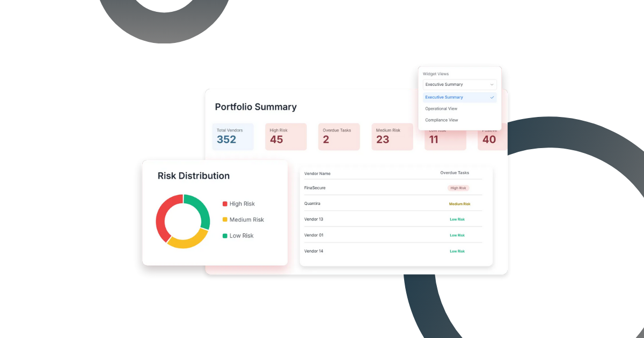Select the Quantira vendor row

click(x=393, y=203)
